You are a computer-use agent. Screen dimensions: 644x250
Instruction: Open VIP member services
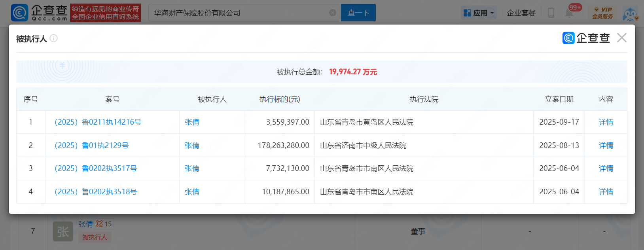pyautogui.click(x=602, y=13)
